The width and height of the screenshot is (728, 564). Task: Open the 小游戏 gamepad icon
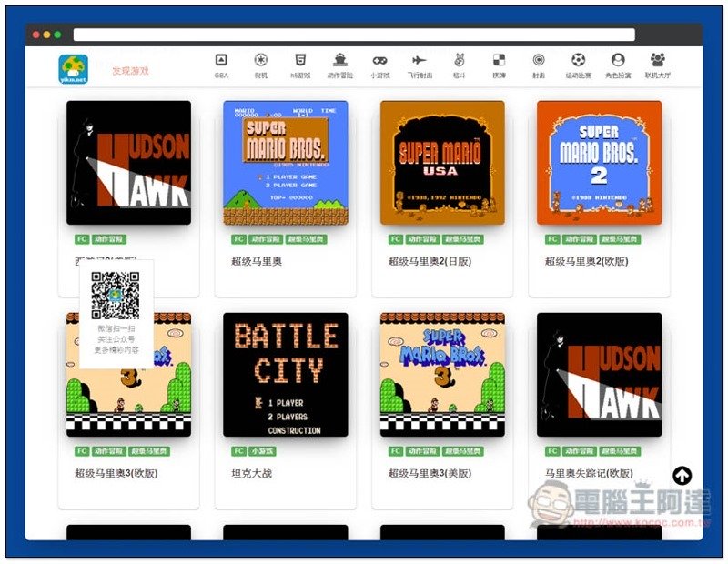(x=379, y=60)
